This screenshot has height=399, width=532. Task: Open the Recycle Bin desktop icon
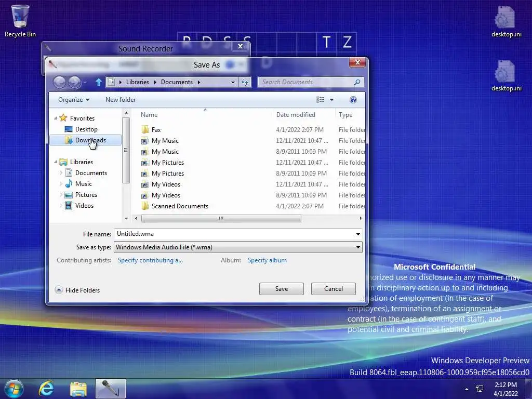20,21
